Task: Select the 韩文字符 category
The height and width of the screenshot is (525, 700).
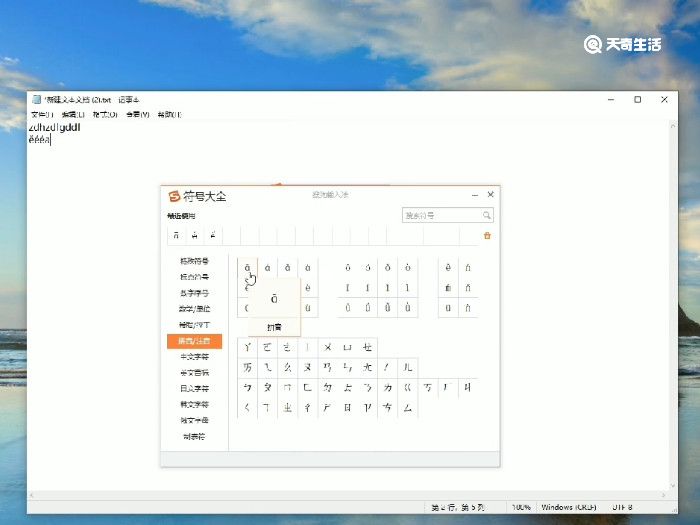Action: click(x=194, y=404)
